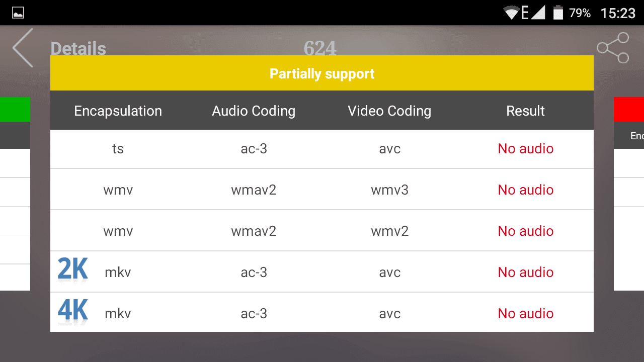Open the picture notification icon
Image resolution: width=644 pixels, height=362 pixels.
coord(18,13)
